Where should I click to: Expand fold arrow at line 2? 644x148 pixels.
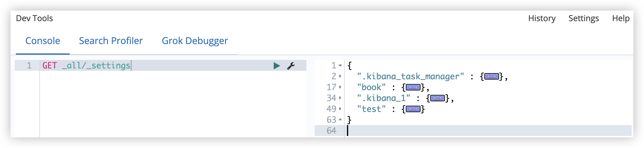340,76
